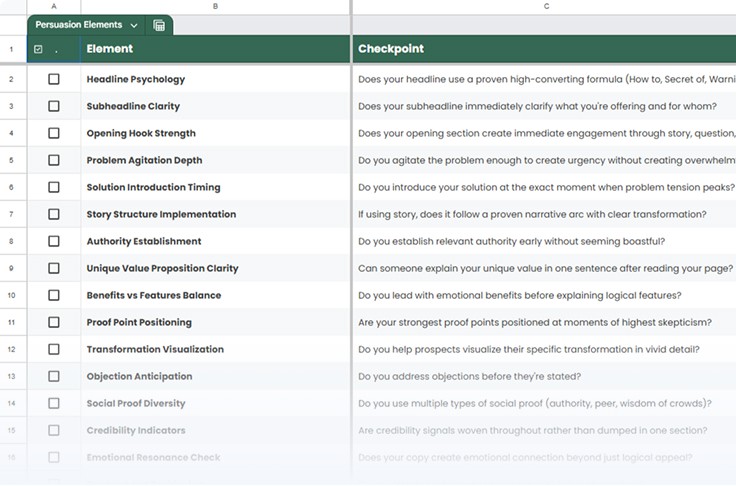This screenshot has height=486, width=736.
Task: Select column A header
Action: (x=54, y=7)
